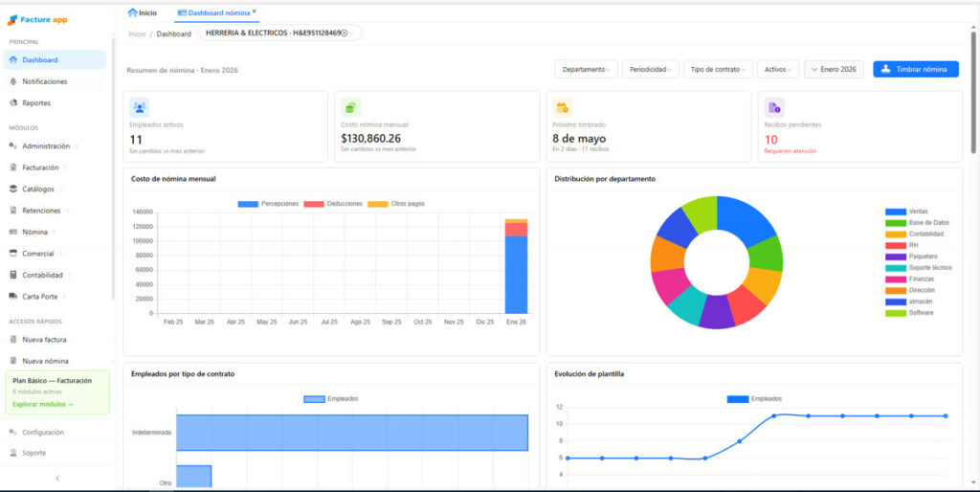Collapse the sidebar with the arrow
Viewport: 980px width, 492px height.
57,479
